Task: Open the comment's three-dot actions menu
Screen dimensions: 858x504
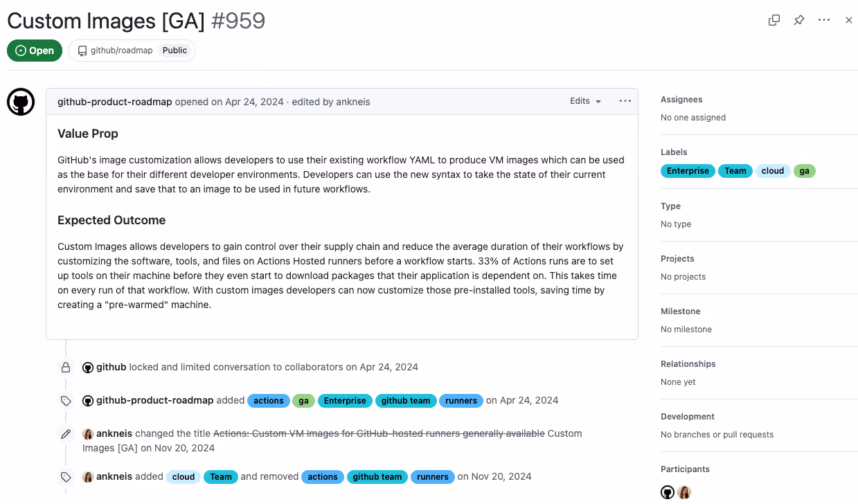Action: coord(625,101)
